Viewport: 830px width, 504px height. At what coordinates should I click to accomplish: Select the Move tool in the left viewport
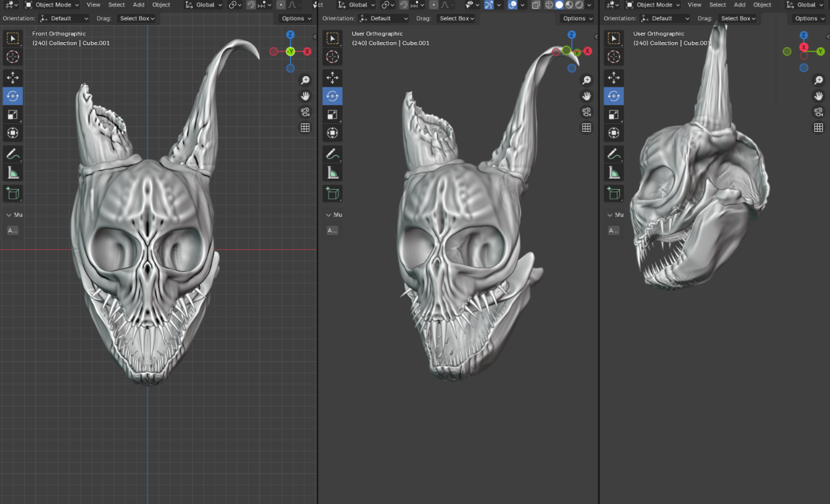[12, 77]
